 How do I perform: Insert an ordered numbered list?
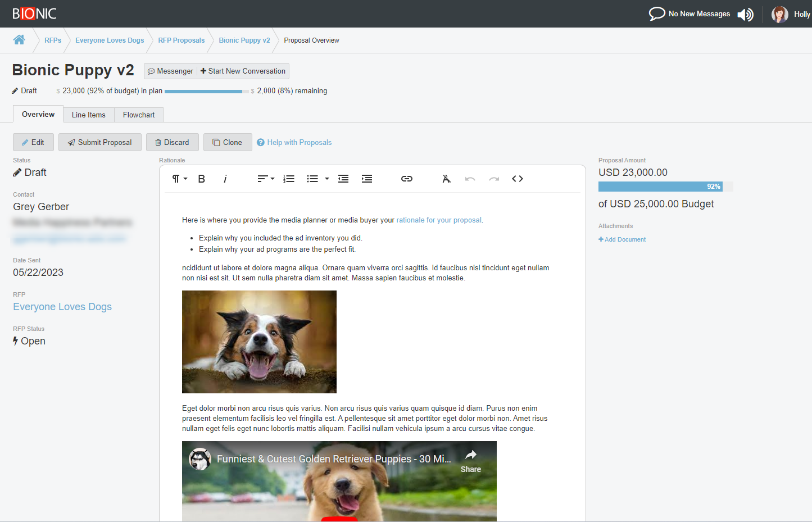click(289, 179)
